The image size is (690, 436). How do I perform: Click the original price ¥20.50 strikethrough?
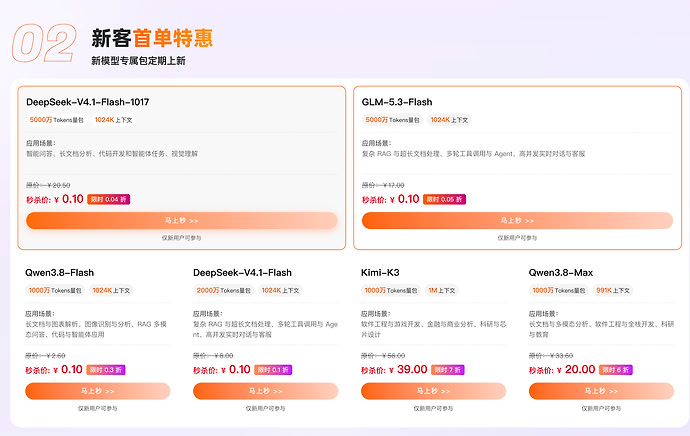(x=48, y=185)
